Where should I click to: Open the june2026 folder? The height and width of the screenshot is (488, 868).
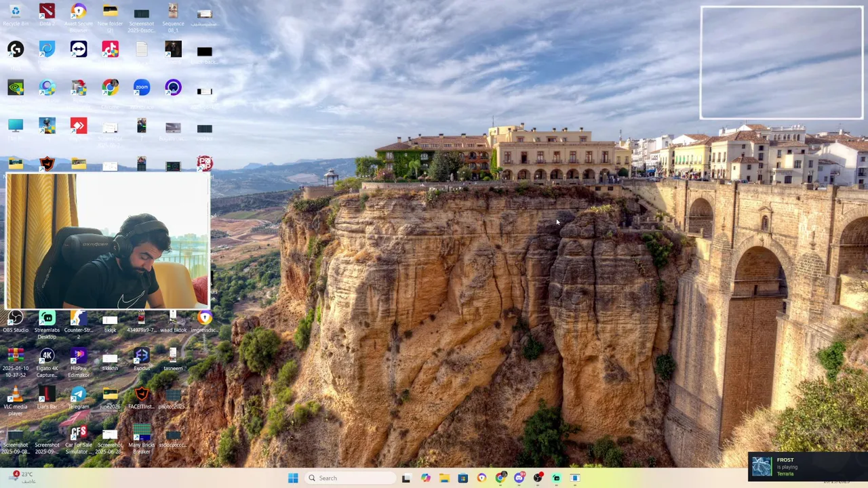[x=110, y=398]
